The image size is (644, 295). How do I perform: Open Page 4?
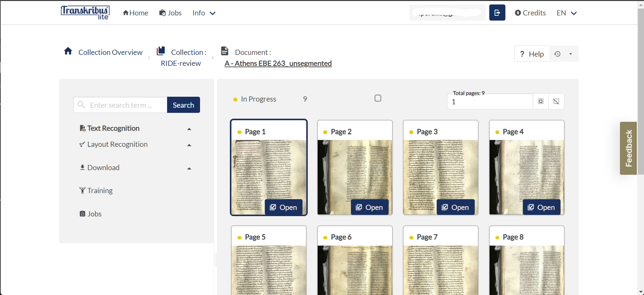tap(541, 207)
